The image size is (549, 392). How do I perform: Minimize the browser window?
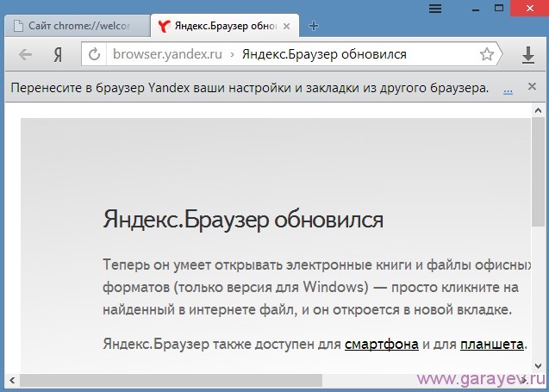476,9
